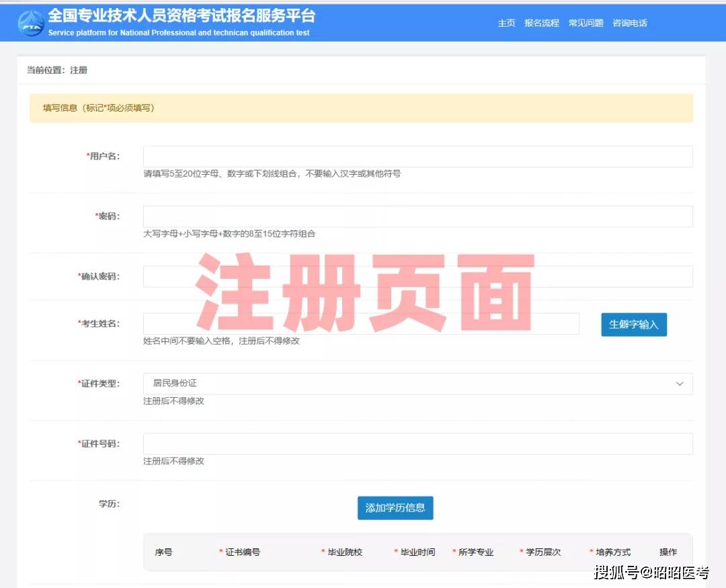This screenshot has width=726, height=588.
Task: Select the 考生姓名 input field
Action: click(x=361, y=323)
